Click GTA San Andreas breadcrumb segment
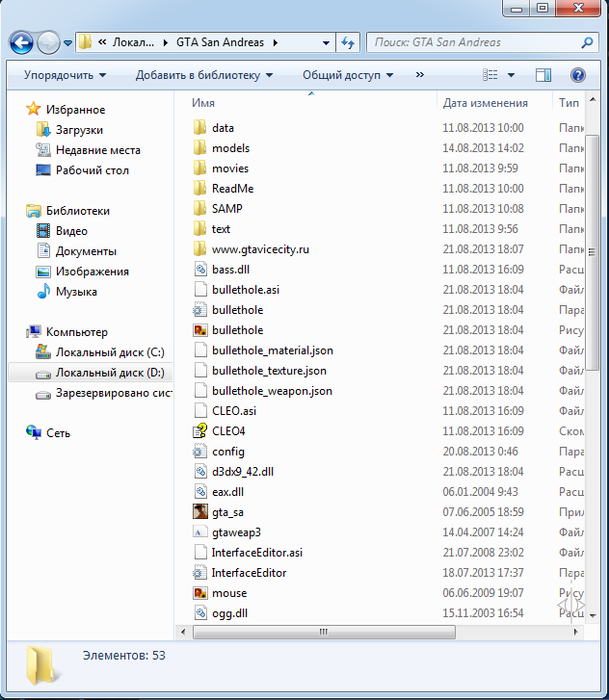This screenshot has height=700, width=609. [x=220, y=42]
